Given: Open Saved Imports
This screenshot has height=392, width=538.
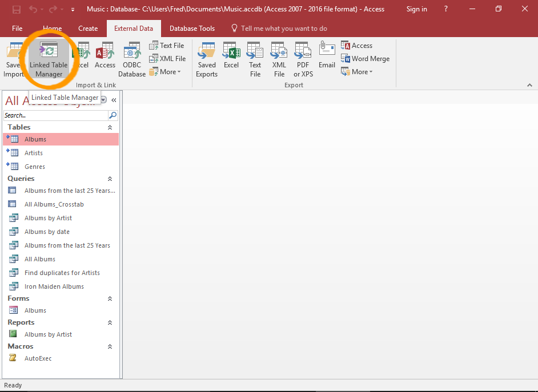Looking at the screenshot, I should [13, 59].
